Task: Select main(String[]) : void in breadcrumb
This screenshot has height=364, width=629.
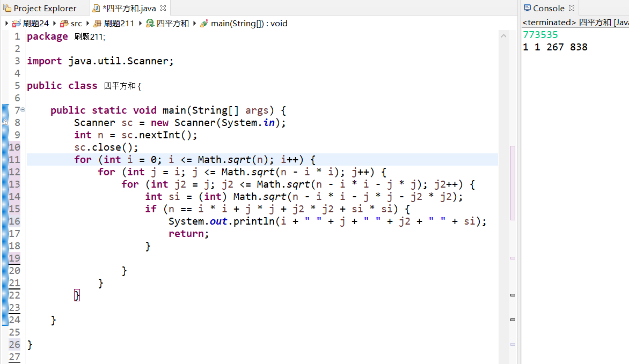Action: pyautogui.click(x=249, y=24)
